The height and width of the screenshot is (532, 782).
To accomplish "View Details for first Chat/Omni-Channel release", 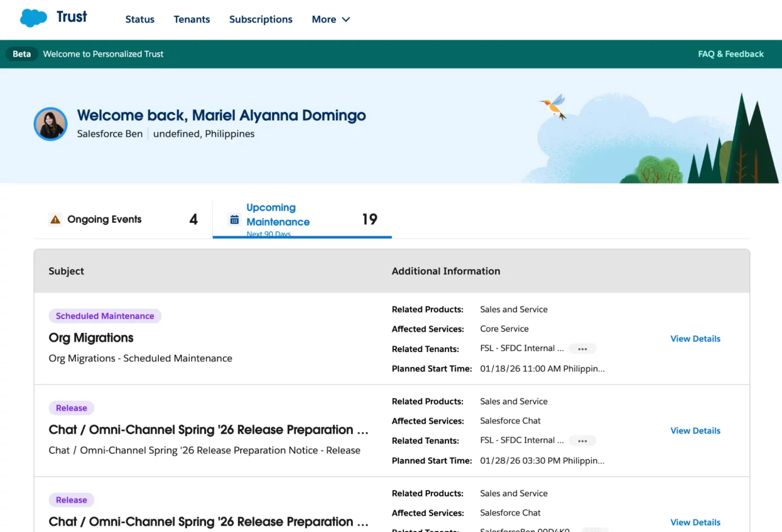I will click(695, 431).
